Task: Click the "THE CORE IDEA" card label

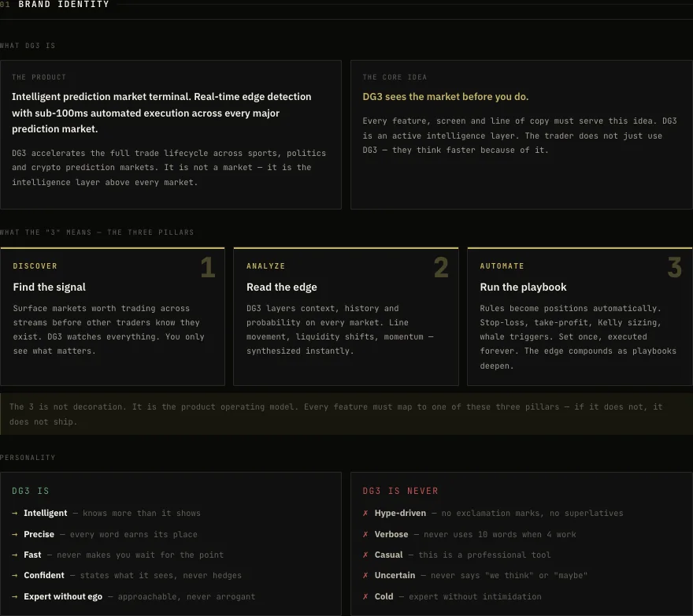Action: 395,77
